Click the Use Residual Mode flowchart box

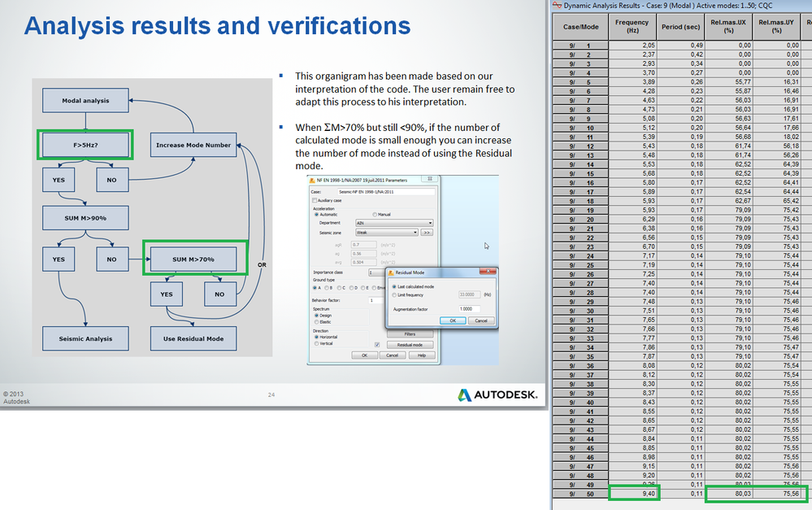(193, 338)
